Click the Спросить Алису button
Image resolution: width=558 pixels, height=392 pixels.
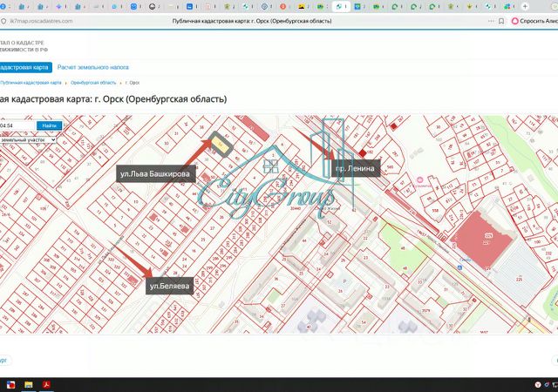coord(534,21)
